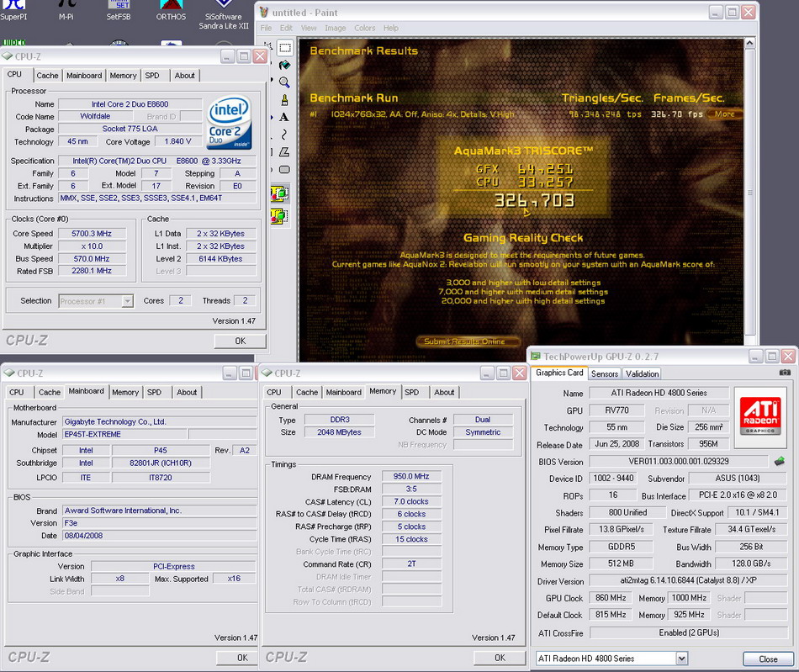Select the Curve tool in Paint

(284, 134)
